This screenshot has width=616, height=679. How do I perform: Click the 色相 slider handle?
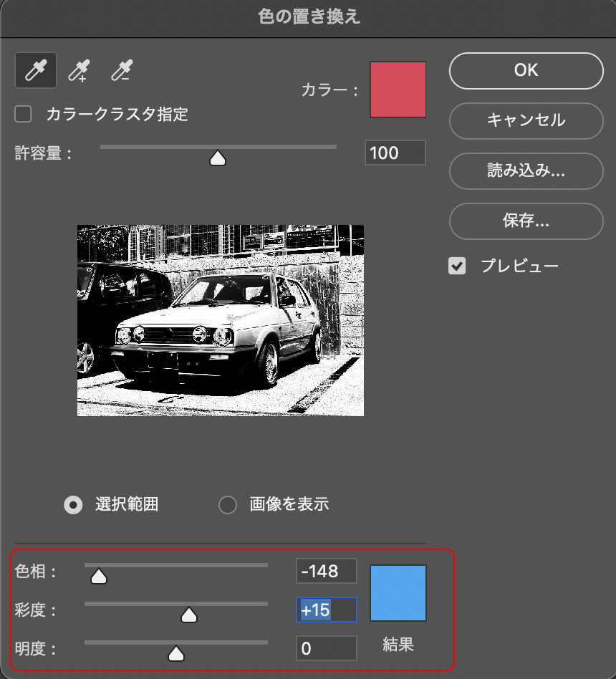click(x=99, y=576)
